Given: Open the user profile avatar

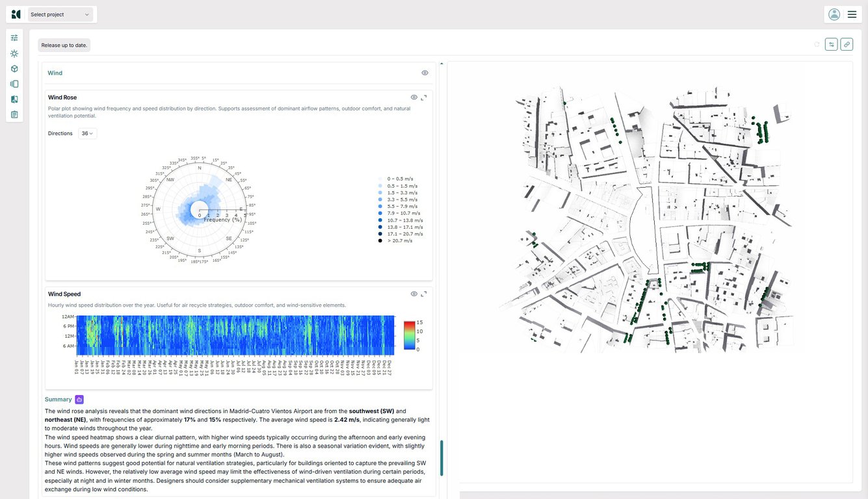Looking at the screenshot, I should click(x=834, y=14).
